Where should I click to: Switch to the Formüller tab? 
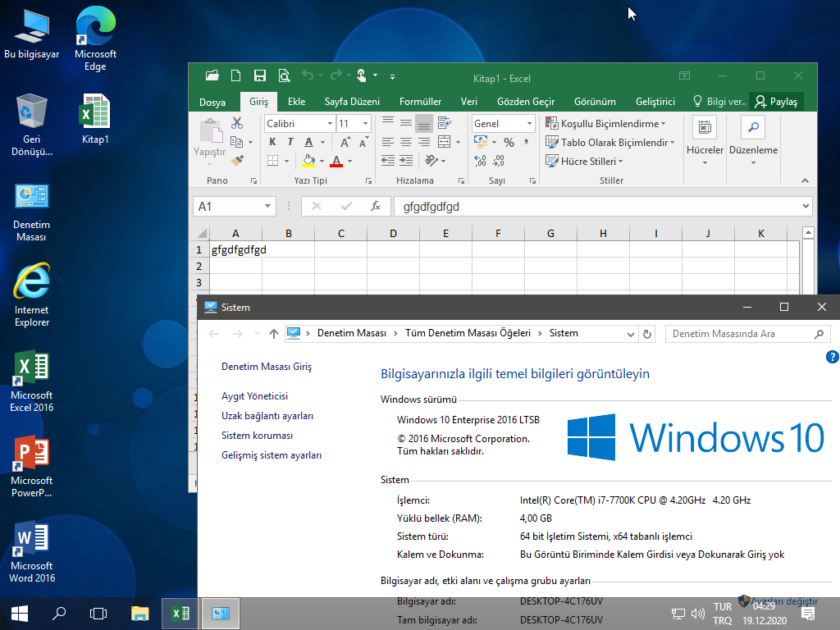[x=420, y=102]
